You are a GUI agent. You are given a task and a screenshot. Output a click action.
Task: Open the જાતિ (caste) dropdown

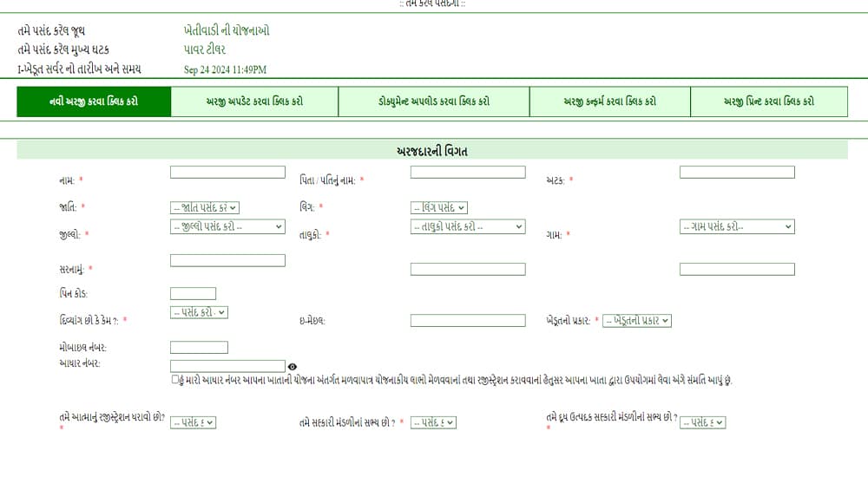pyautogui.click(x=205, y=207)
